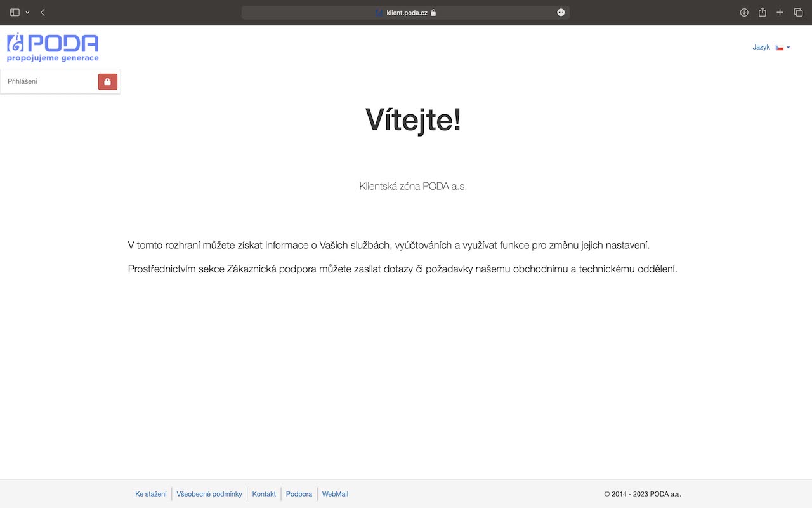Image resolution: width=812 pixels, height=508 pixels.
Task: Toggle the Safari sidebar icon
Action: tap(15, 12)
